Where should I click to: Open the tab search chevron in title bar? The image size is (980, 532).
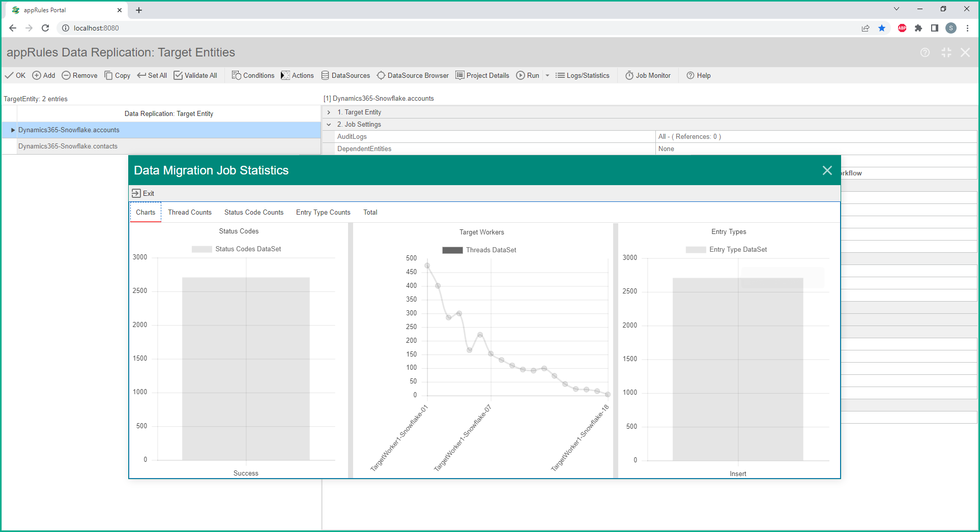[x=897, y=9]
